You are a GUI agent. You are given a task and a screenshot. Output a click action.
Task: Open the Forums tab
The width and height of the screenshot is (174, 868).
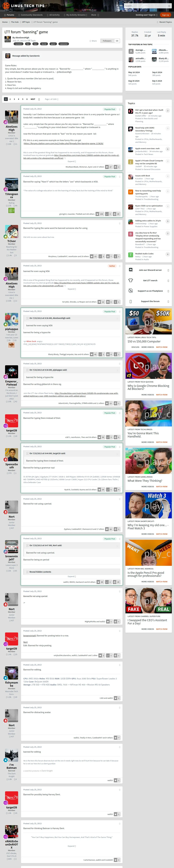pyautogui.click(x=9, y=15)
